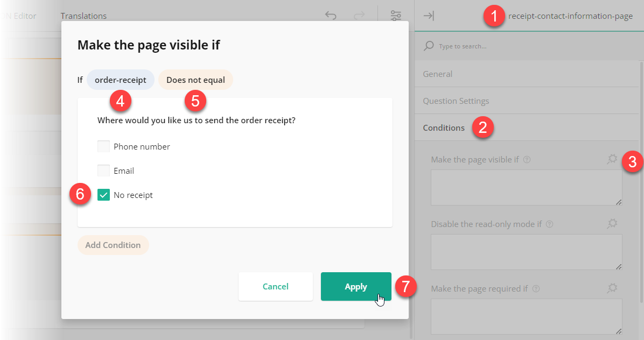
Task: Click the Apply button
Action: tap(356, 286)
